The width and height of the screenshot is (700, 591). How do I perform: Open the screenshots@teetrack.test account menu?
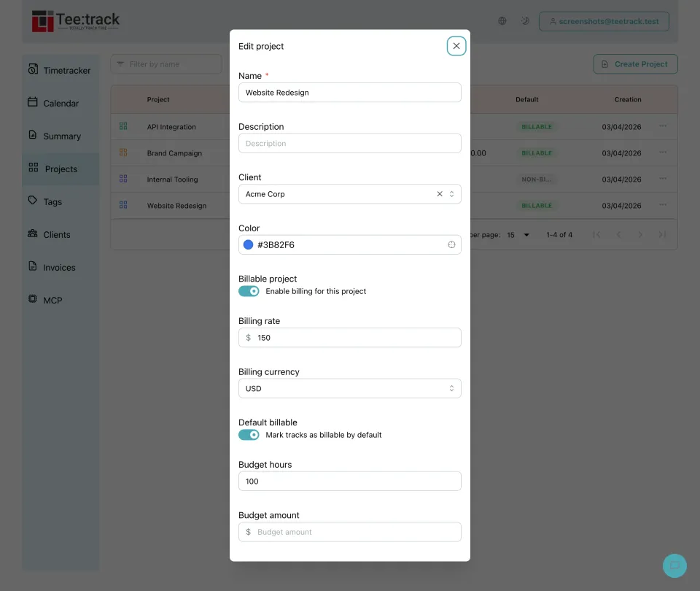coord(604,21)
